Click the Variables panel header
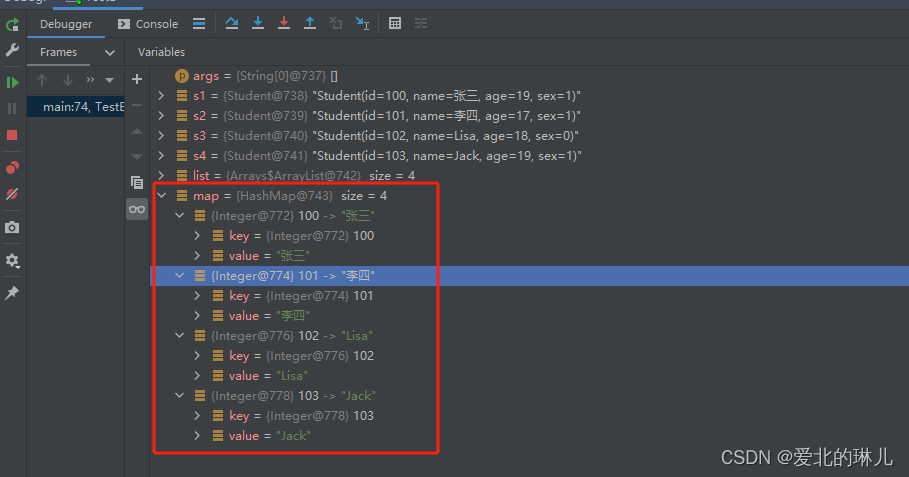The image size is (909, 477). [x=162, y=52]
